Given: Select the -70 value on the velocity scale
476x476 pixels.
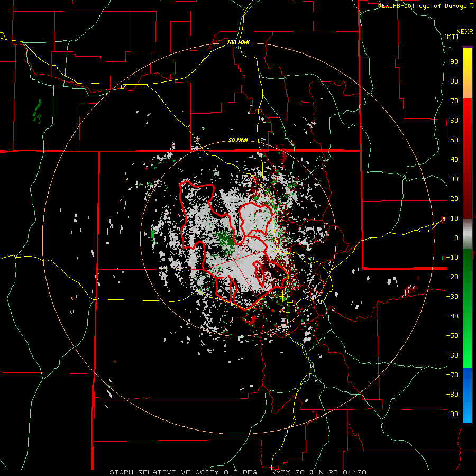Looking at the screenshot, I should (452, 375).
